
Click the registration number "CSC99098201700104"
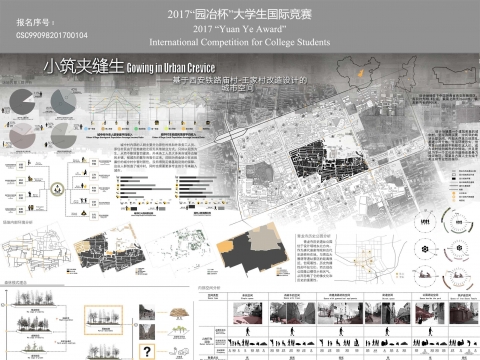52,35
